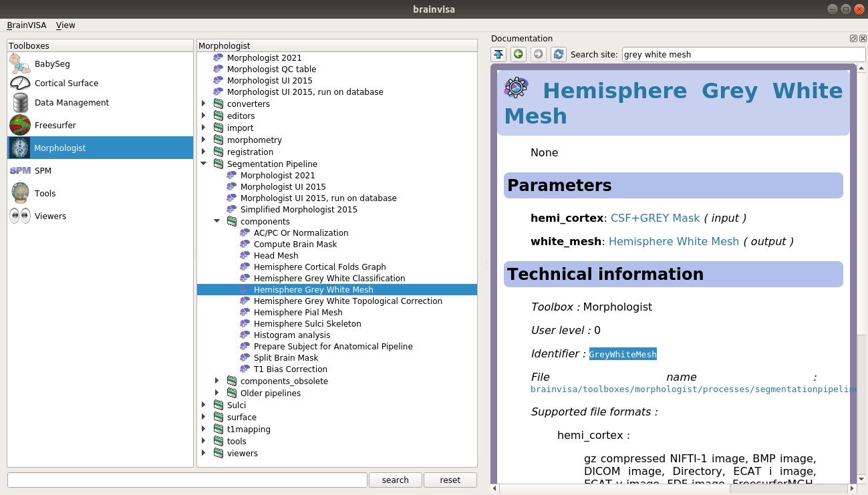Click the Sulci folder icon
The width and height of the screenshot is (868, 495).
(x=219, y=405)
